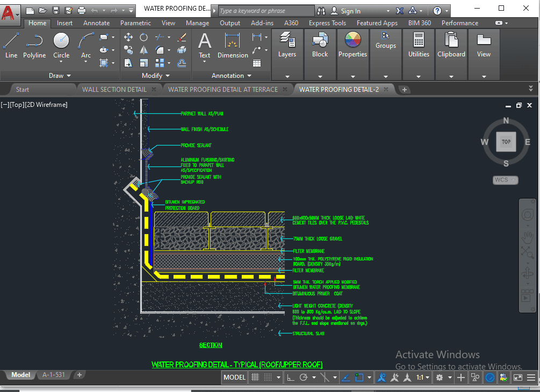
Task: Click the Move tool in Modify panel
Action: 128,37
